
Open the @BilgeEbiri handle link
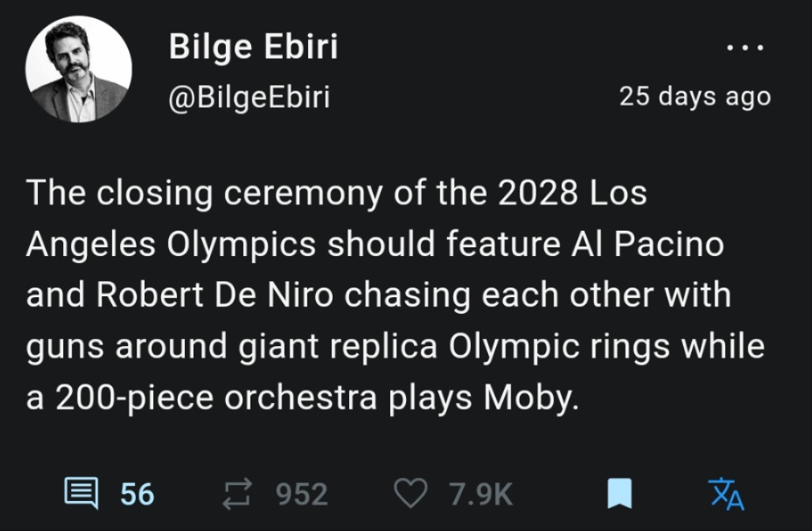click(249, 97)
